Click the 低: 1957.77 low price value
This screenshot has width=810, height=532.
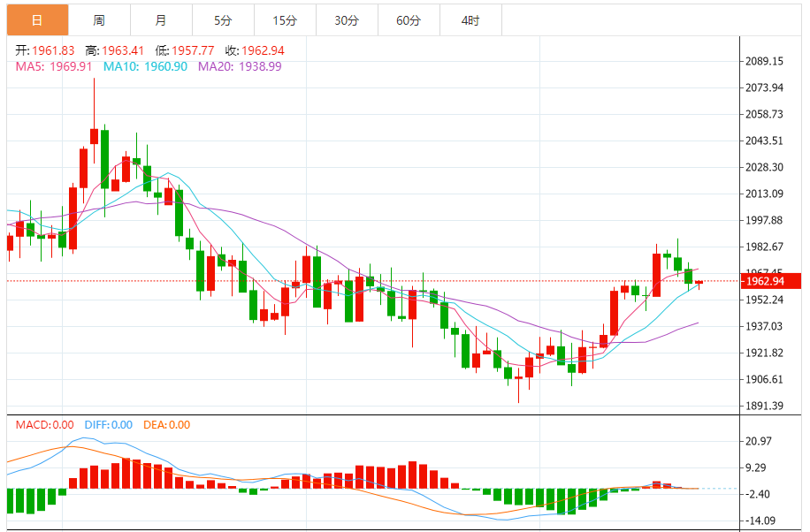pyautogui.click(x=185, y=50)
